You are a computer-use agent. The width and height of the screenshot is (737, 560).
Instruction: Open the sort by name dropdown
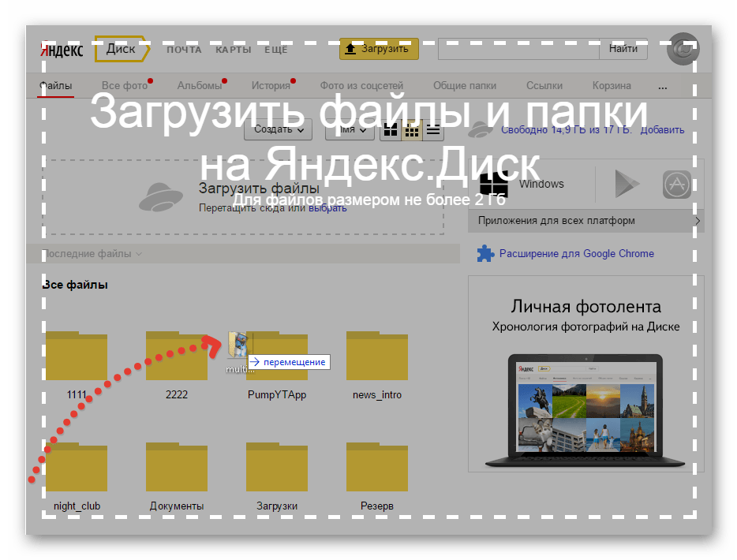coord(350,129)
